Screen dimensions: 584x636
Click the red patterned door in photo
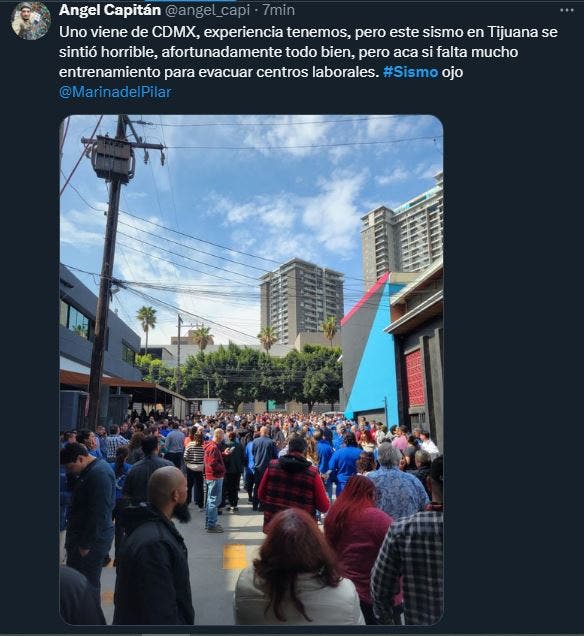tap(414, 378)
